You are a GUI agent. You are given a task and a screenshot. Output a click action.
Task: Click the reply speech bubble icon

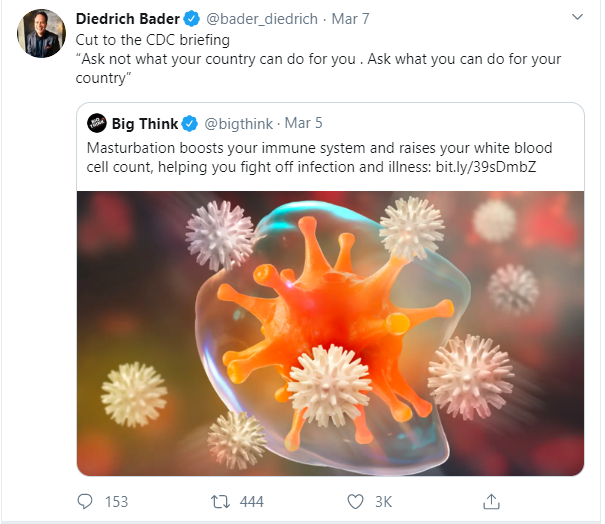pos(85,502)
